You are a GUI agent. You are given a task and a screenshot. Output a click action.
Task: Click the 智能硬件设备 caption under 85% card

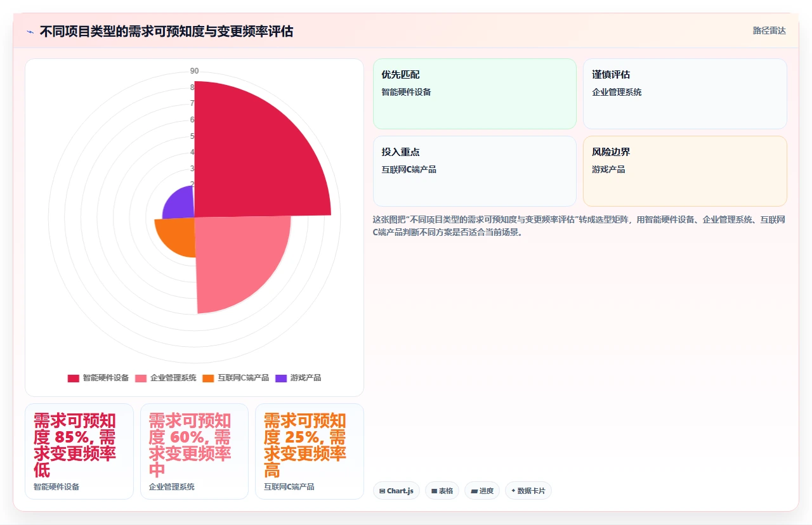pyautogui.click(x=56, y=487)
